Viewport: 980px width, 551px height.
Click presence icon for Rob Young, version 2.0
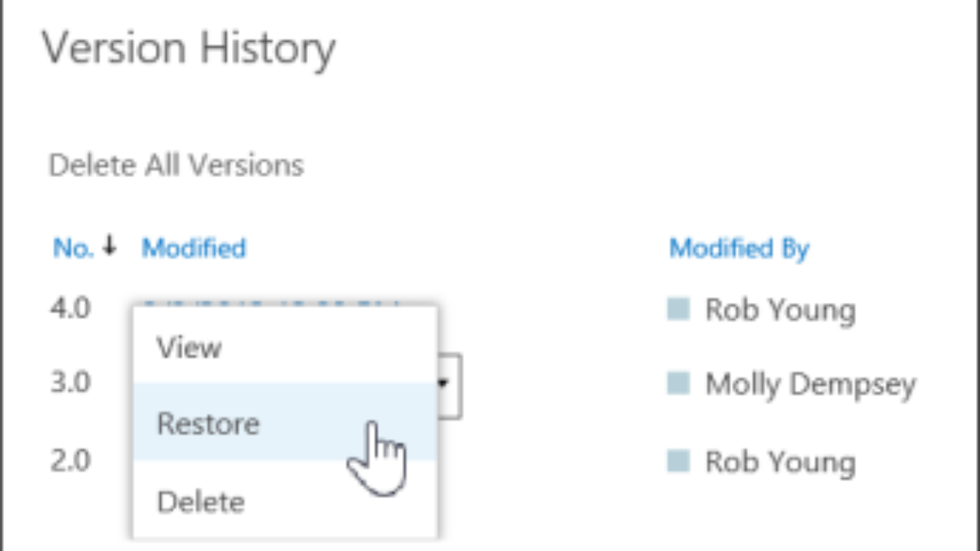(x=679, y=461)
